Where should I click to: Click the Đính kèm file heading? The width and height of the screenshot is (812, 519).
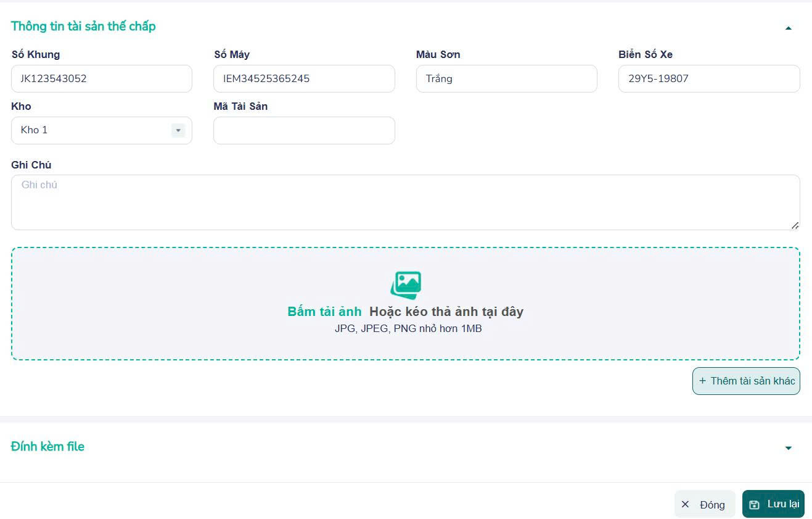(47, 446)
